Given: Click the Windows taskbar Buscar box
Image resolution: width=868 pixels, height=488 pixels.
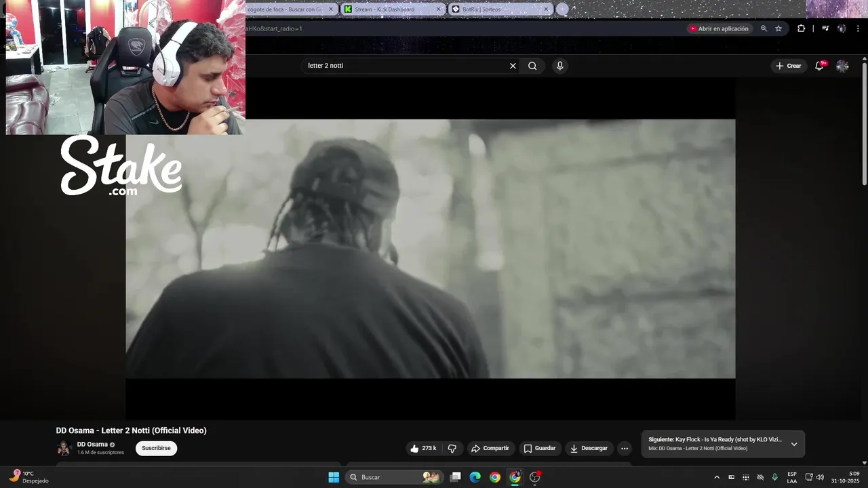Looking at the screenshot, I should coord(395,477).
